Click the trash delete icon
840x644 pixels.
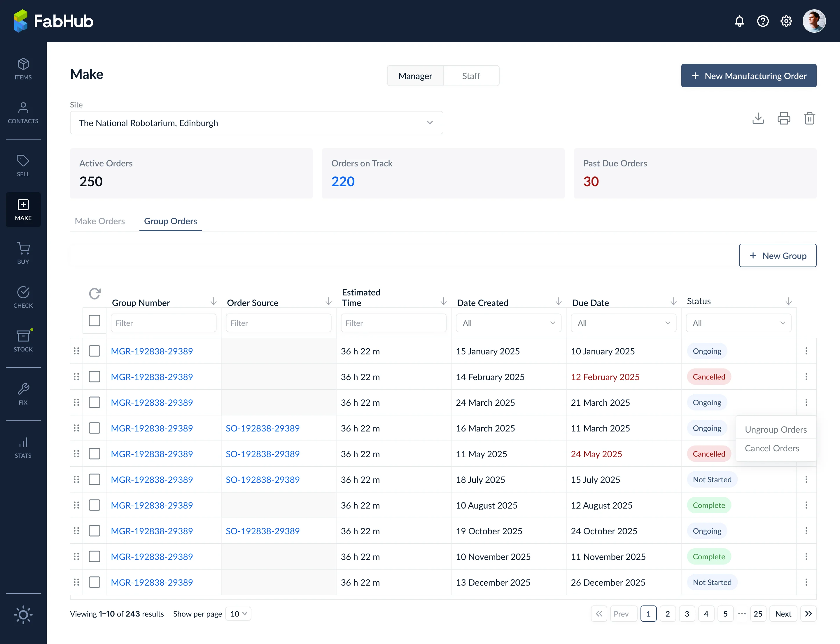[x=809, y=118]
